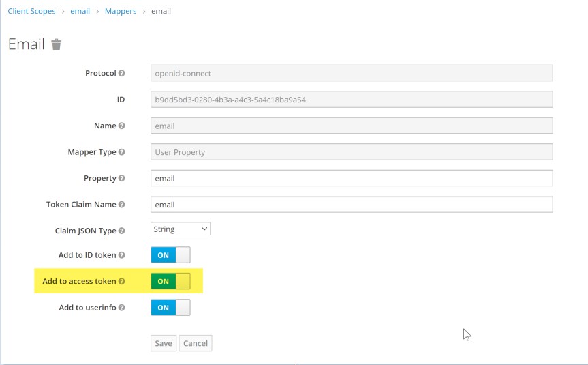
Task: Click the Add to userinfo help icon
Action: coord(122,308)
